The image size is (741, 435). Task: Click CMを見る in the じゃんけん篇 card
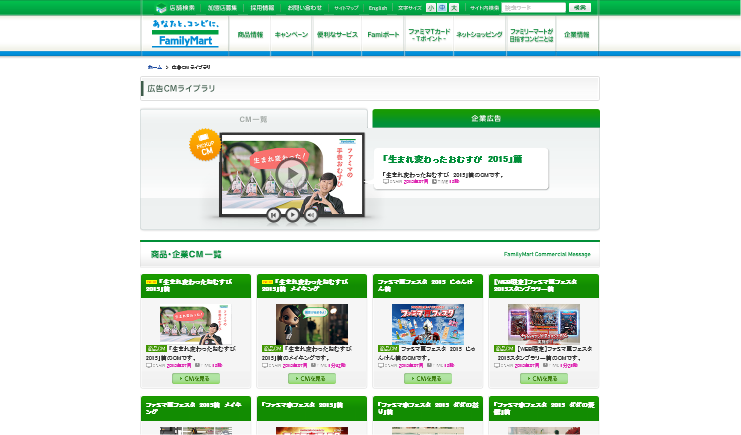(428, 379)
